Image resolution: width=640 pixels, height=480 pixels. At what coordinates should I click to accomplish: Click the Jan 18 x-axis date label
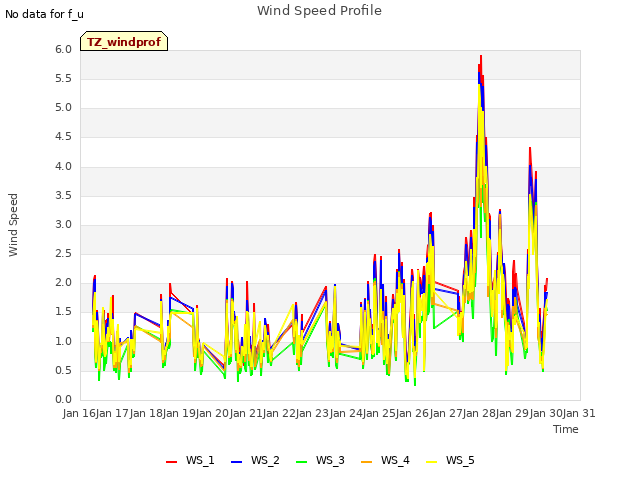[146, 413]
